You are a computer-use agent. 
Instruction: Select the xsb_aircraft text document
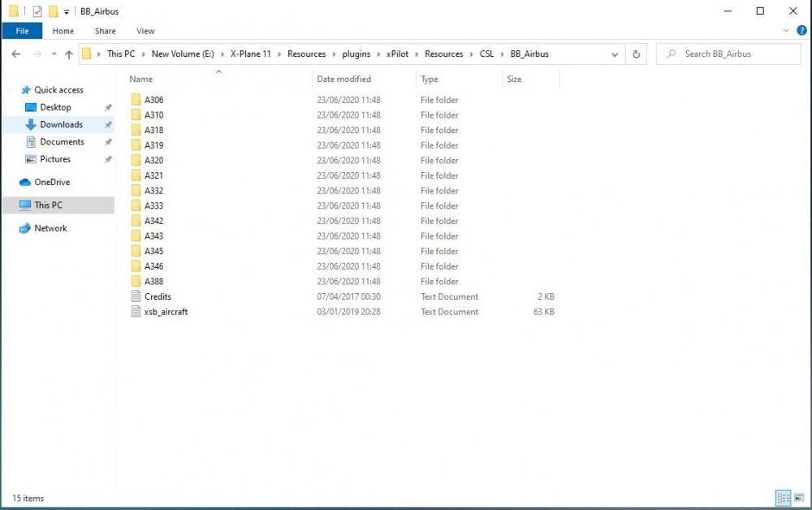point(166,312)
